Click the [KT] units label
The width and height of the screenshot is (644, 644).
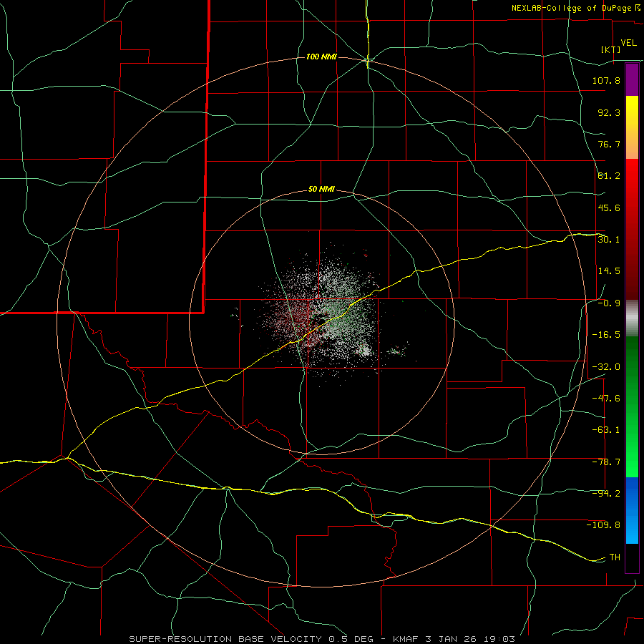(611, 49)
